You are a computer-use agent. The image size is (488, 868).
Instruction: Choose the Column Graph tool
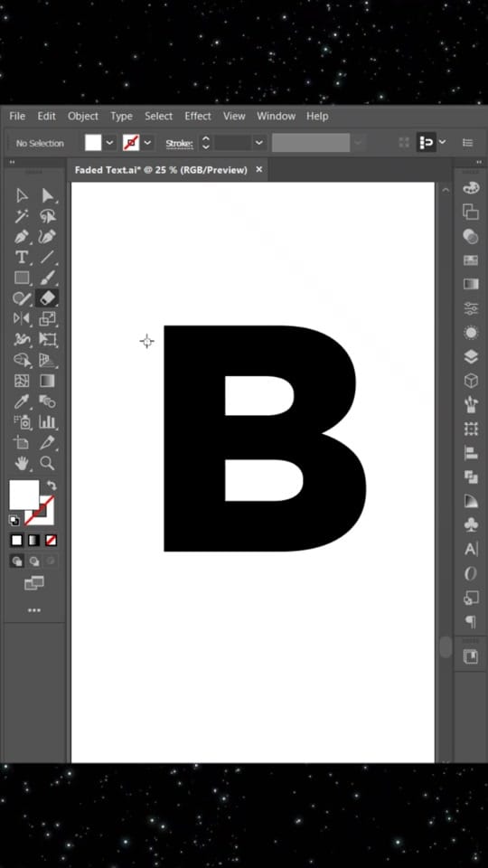pos(48,422)
